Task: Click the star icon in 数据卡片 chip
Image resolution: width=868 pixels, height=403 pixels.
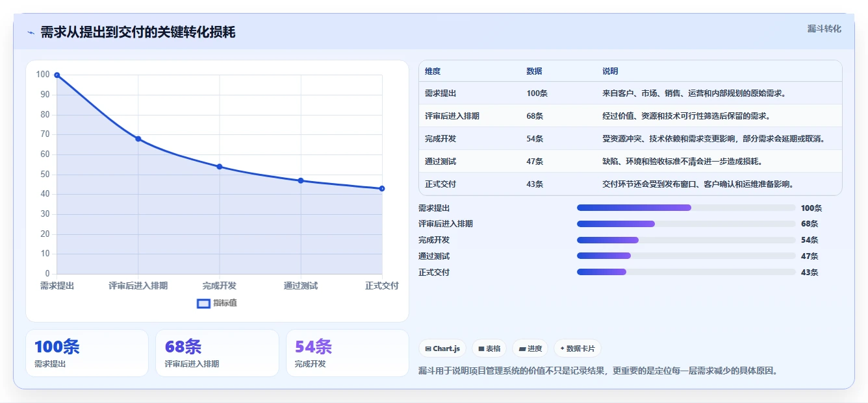Action: pyautogui.click(x=562, y=348)
